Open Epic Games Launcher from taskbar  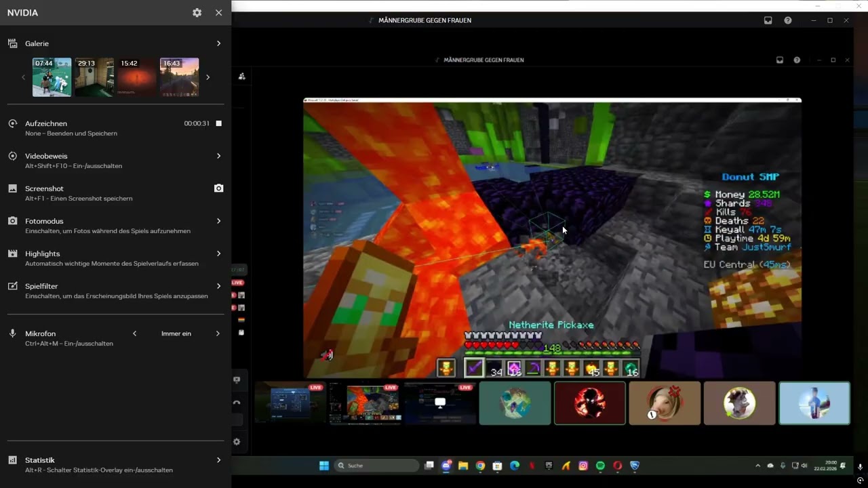[549, 466]
